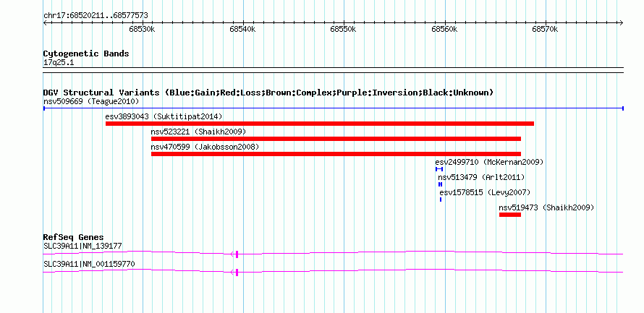Image resolution: width=644 pixels, height=313 pixels.
Task: Open nsv509669 (Teague2010) label
Action: [x=91, y=101]
